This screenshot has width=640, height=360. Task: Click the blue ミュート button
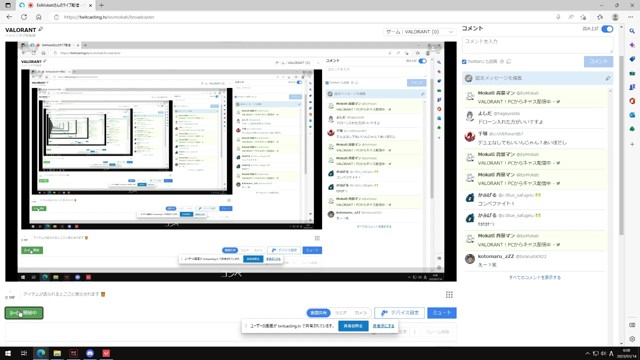point(442,313)
